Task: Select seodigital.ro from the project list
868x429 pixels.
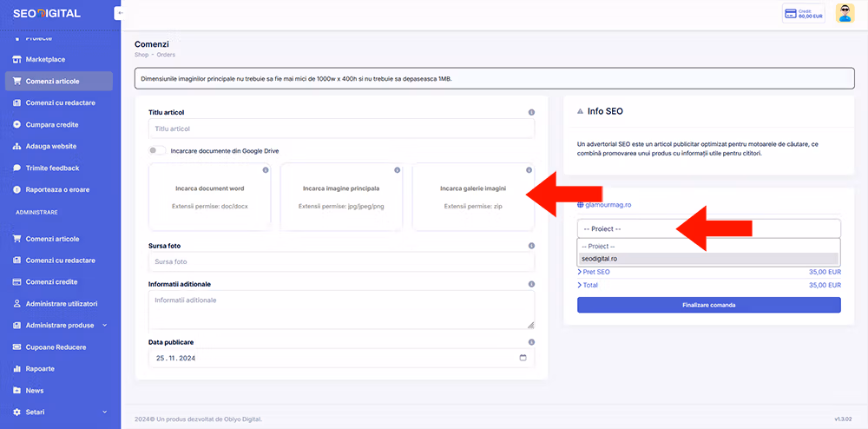Action: pyautogui.click(x=708, y=258)
